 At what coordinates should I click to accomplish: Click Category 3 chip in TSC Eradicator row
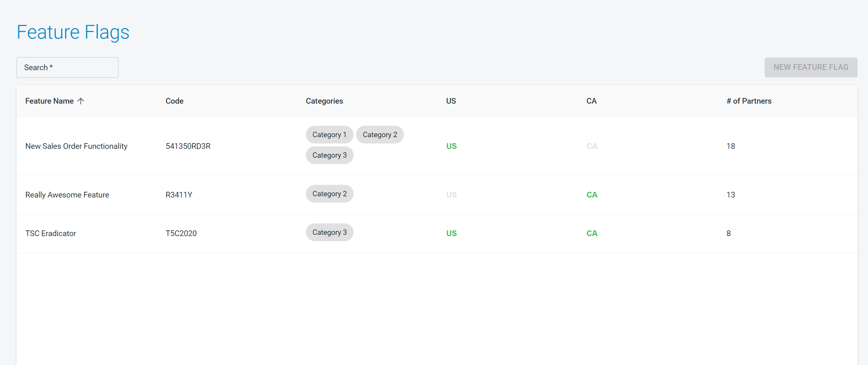pyautogui.click(x=329, y=232)
